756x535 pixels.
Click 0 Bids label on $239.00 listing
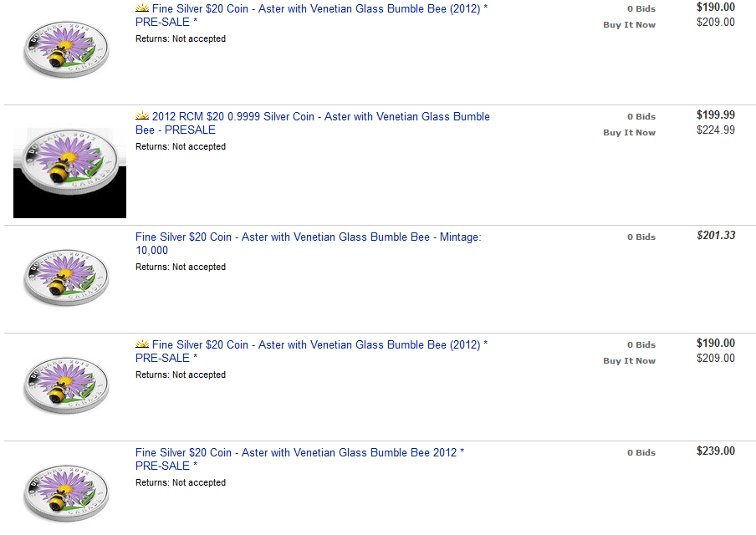[x=641, y=452]
